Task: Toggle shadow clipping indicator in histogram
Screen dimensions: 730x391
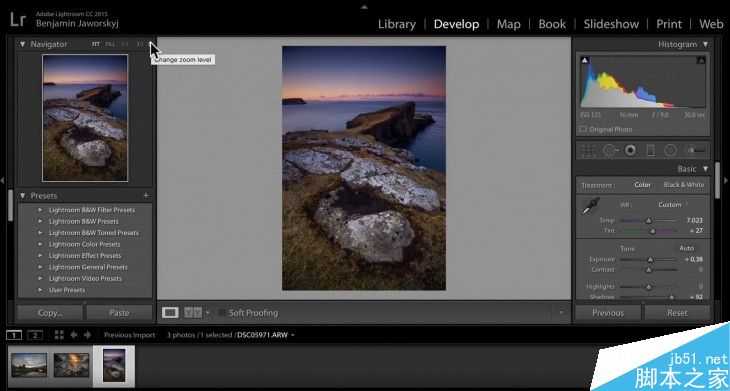Action: [585, 60]
